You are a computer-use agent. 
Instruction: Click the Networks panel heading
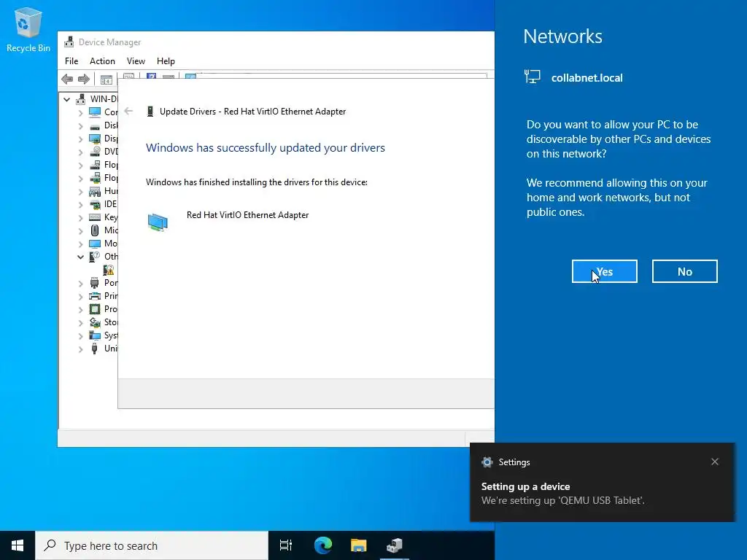[562, 36]
